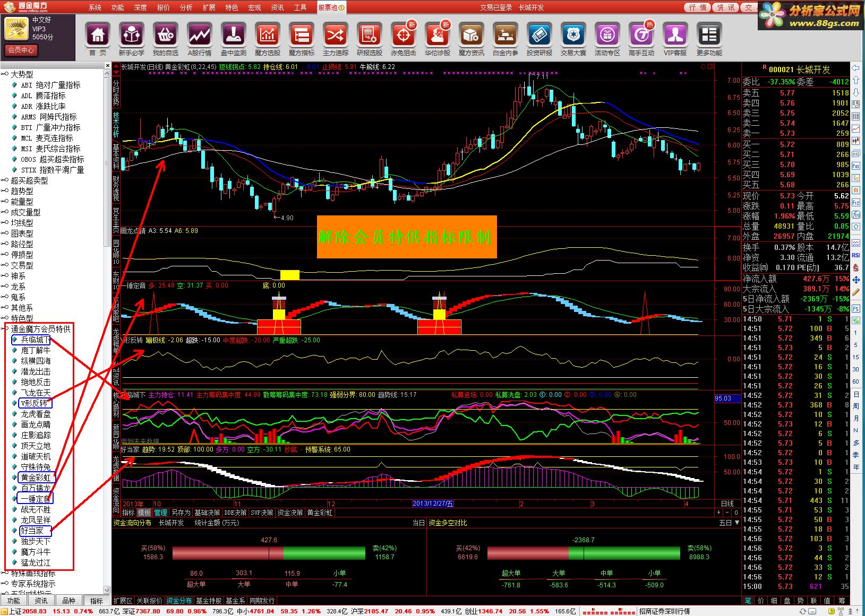Open 主力追踪 main force tracking icon
865x616 pixels.
click(x=336, y=35)
